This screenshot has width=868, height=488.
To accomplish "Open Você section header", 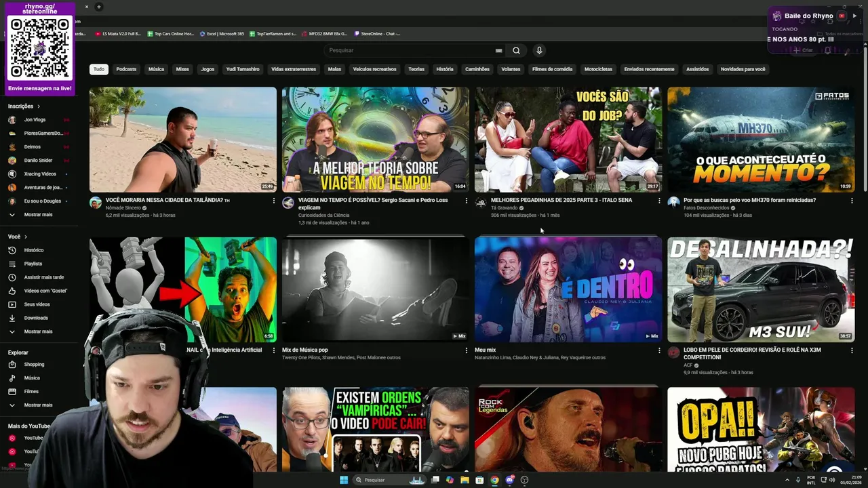I will coord(18,237).
